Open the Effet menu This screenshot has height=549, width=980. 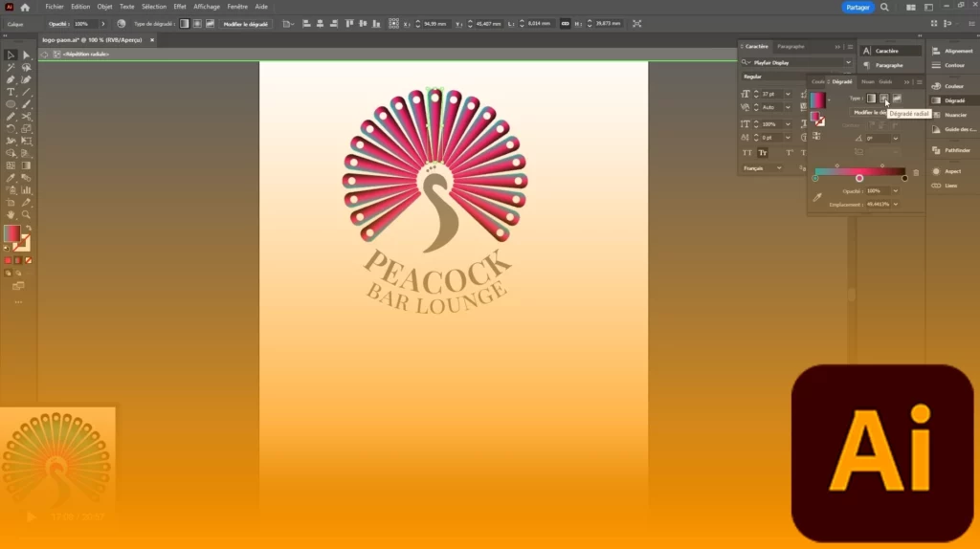tap(180, 7)
